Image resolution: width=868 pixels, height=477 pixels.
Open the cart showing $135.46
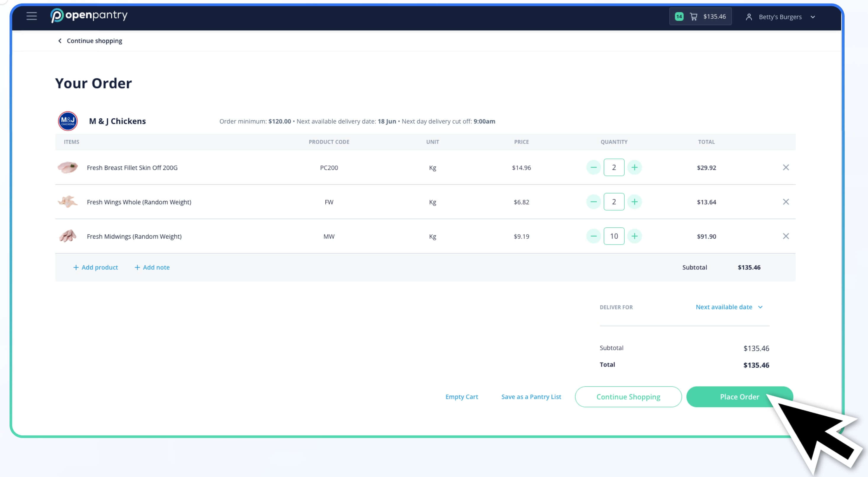click(x=700, y=17)
